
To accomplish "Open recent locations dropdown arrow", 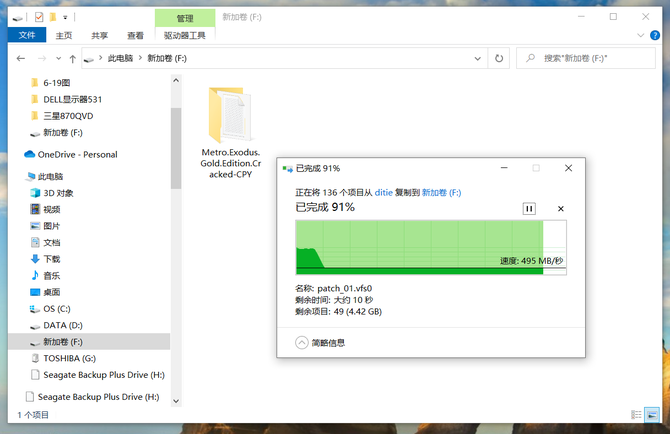I will tap(59, 59).
